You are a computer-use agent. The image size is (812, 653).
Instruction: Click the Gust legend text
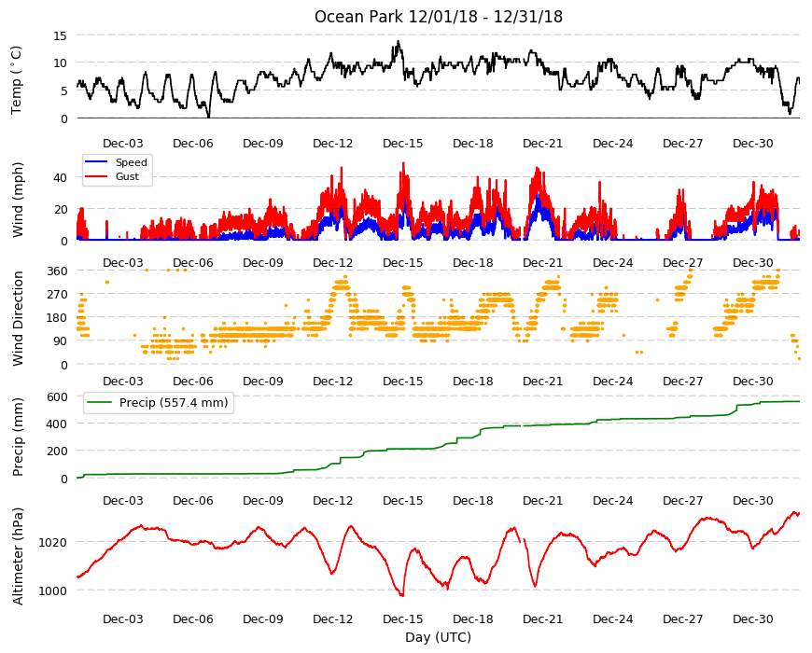[x=127, y=176]
